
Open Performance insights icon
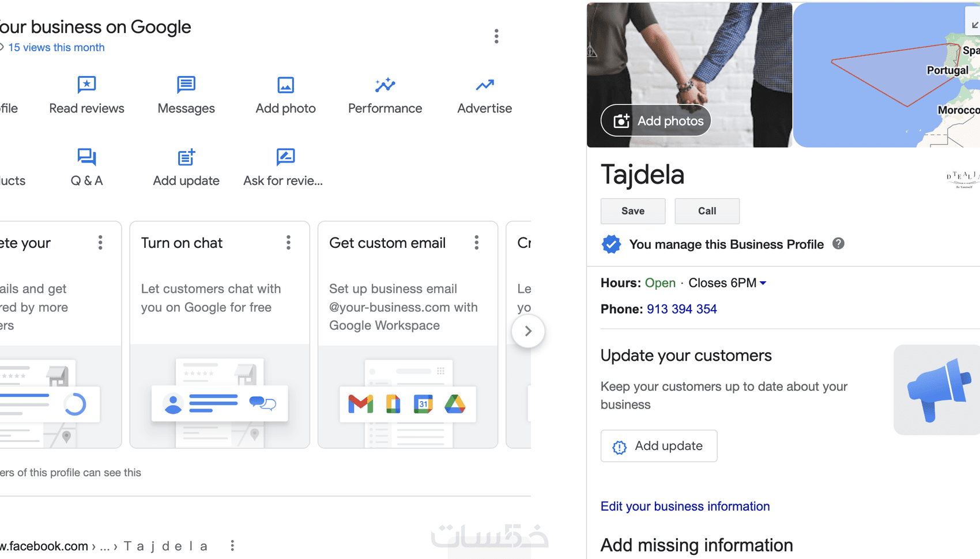coord(385,85)
